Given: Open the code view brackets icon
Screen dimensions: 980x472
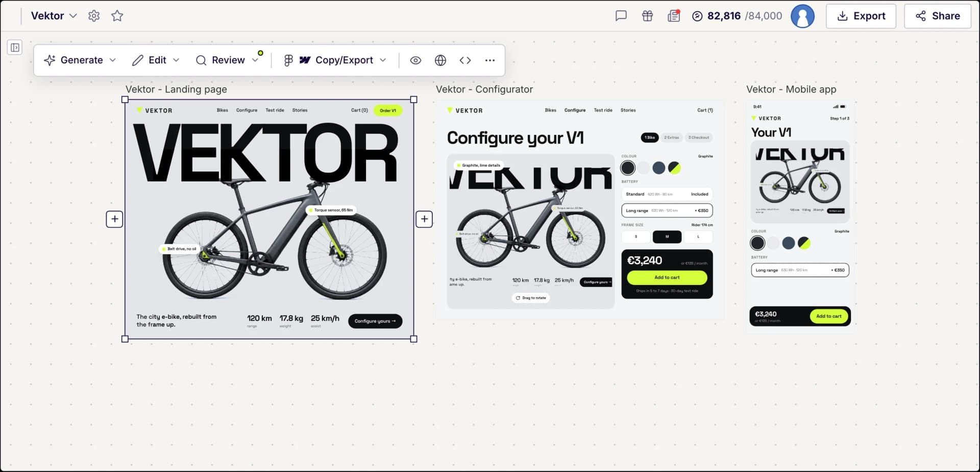Looking at the screenshot, I should coord(465,60).
